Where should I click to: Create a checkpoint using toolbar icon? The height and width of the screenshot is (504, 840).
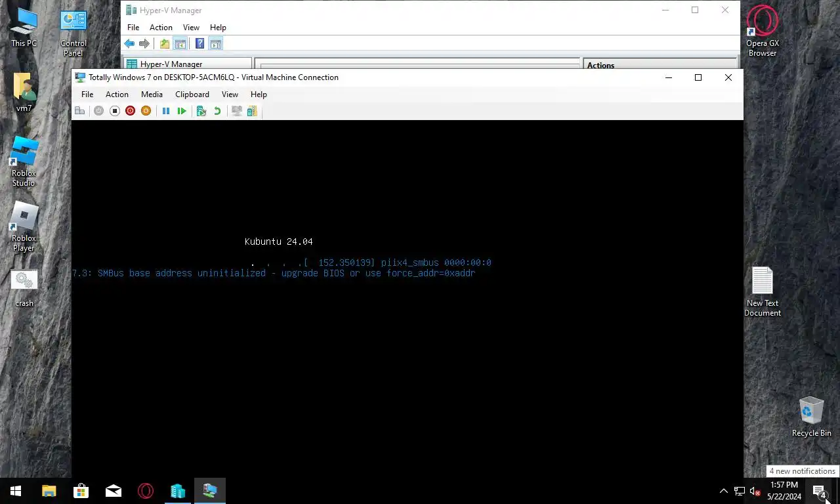201,111
